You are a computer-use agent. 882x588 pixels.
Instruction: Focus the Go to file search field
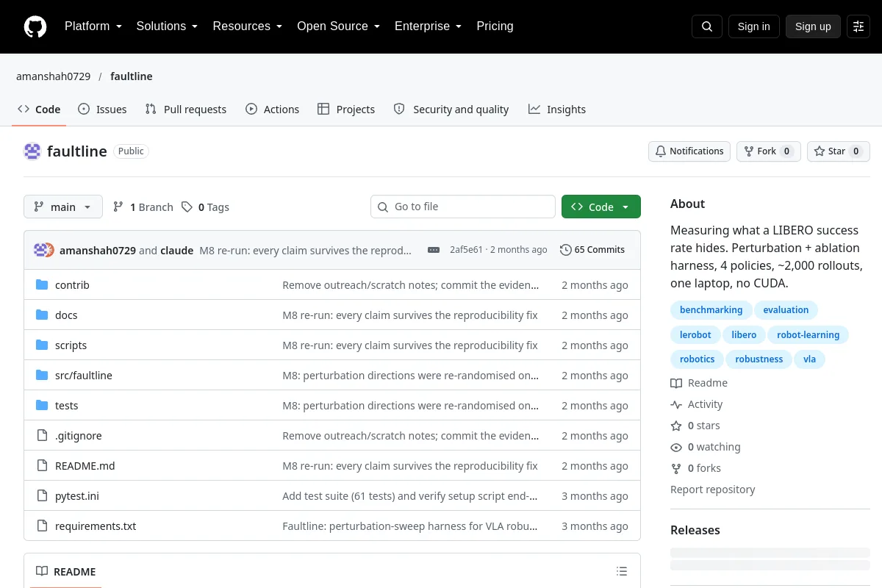[463, 207]
